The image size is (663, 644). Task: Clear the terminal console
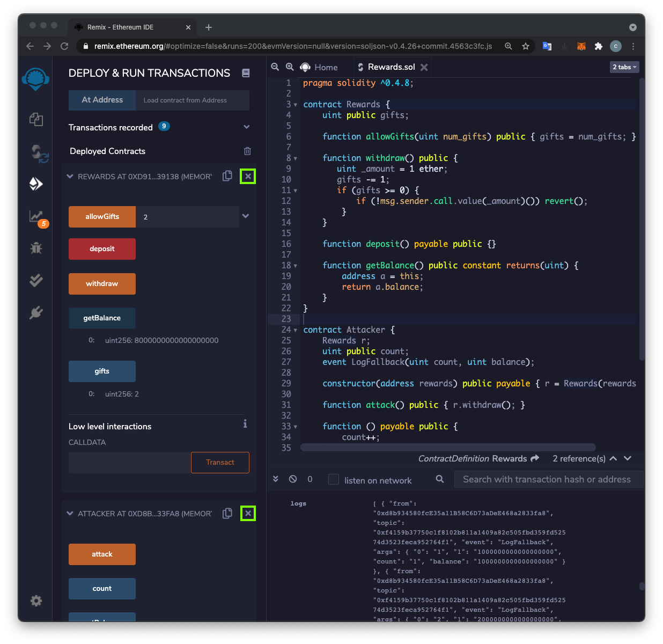click(293, 479)
